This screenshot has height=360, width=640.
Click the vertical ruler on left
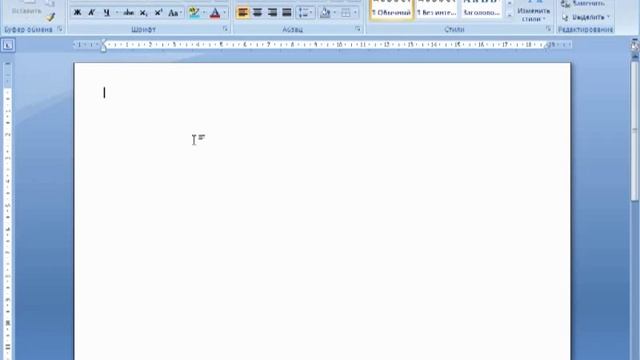point(8,211)
